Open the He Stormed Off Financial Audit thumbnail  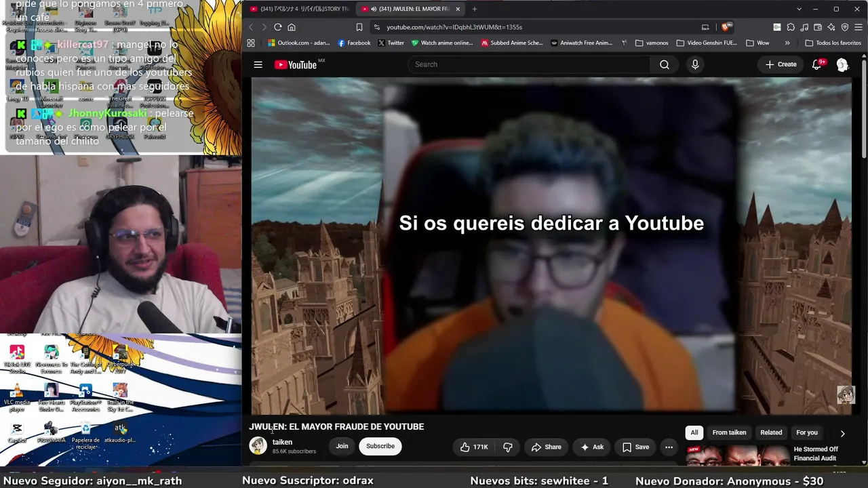[738, 455]
